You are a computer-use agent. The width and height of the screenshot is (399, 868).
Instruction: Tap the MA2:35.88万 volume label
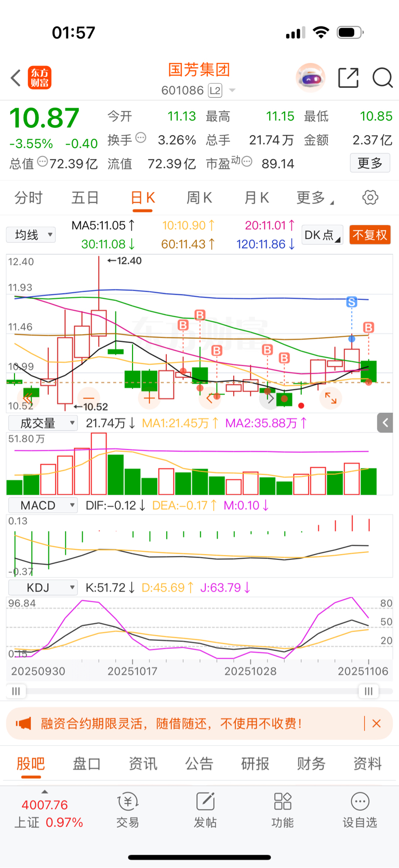point(266,423)
